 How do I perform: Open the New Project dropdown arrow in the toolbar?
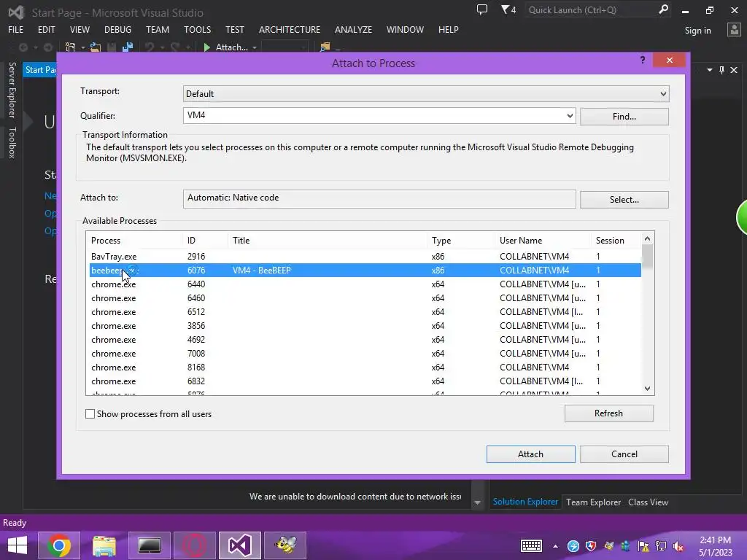[x=83, y=47]
